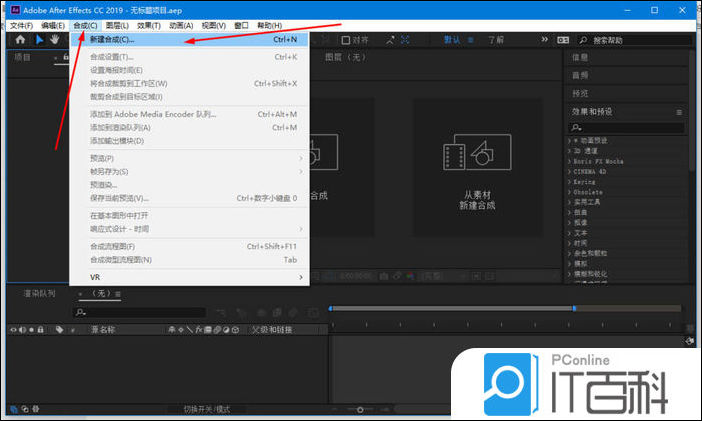The width and height of the screenshot is (702, 421).
Task: Click the timeline (无) panel menu icon
Action: [118, 294]
